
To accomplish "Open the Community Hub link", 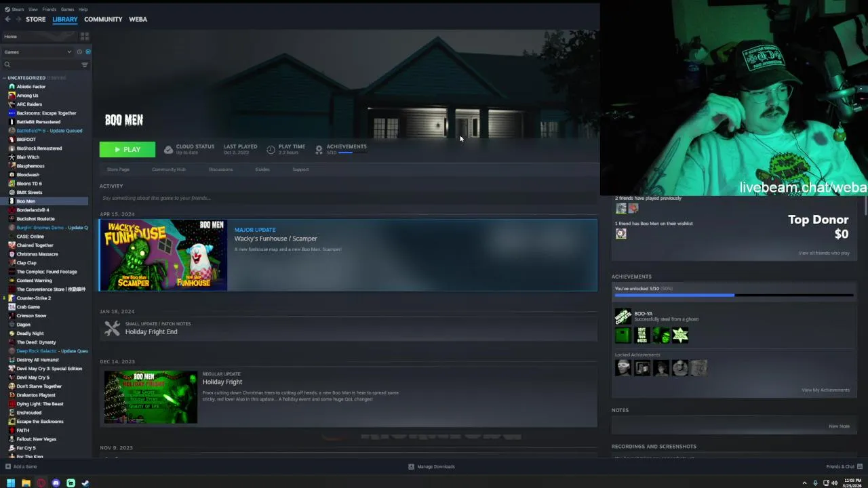I will point(169,169).
